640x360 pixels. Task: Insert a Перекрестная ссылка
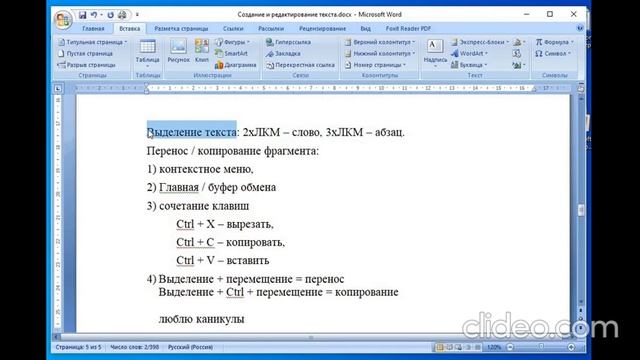point(300,65)
